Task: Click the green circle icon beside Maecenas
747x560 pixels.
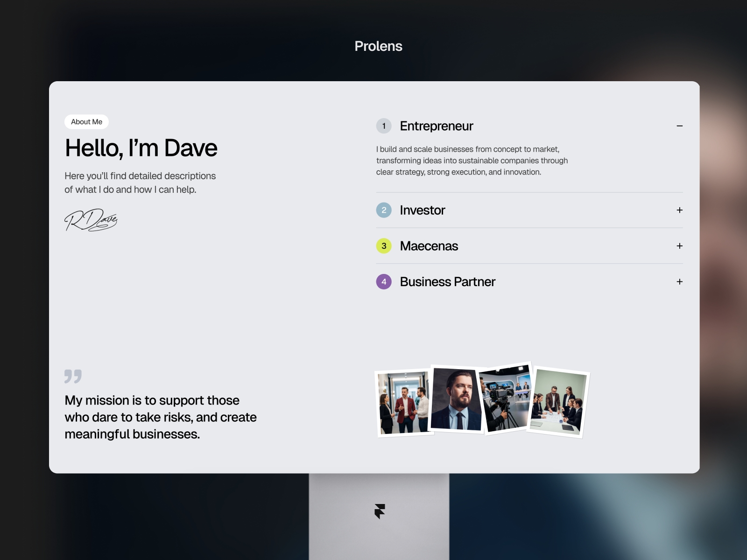Action: coord(384,246)
